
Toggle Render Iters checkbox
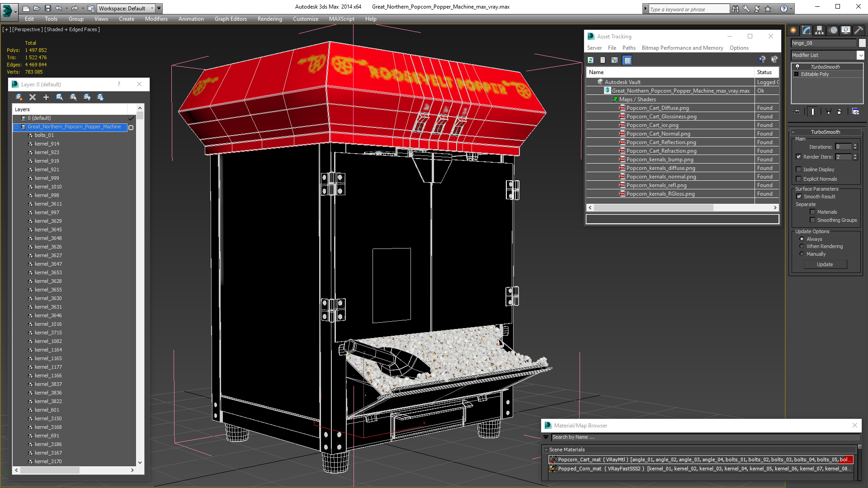pyautogui.click(x=798, y=157)
